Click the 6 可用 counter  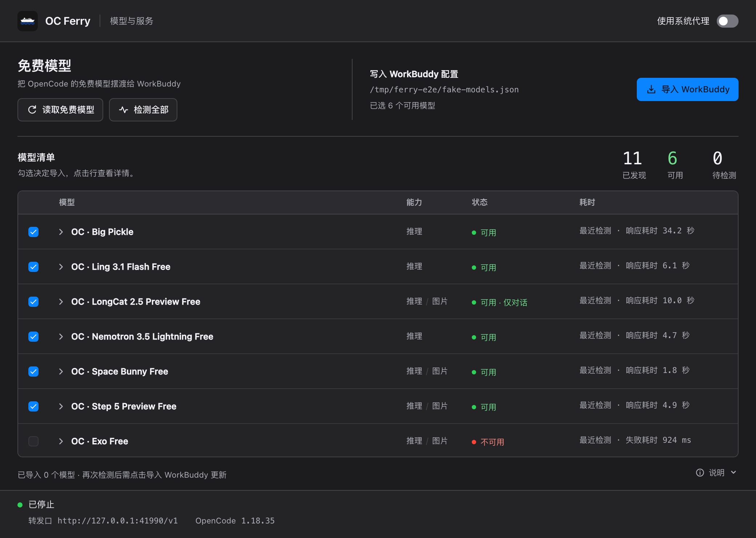click(x=675, y=165)
